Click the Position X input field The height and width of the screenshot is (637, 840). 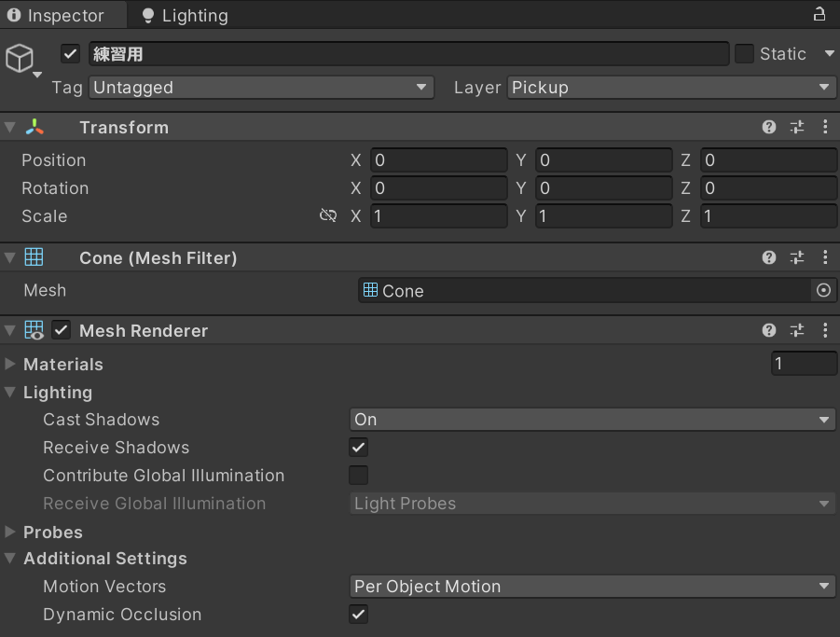pos(438,160)
